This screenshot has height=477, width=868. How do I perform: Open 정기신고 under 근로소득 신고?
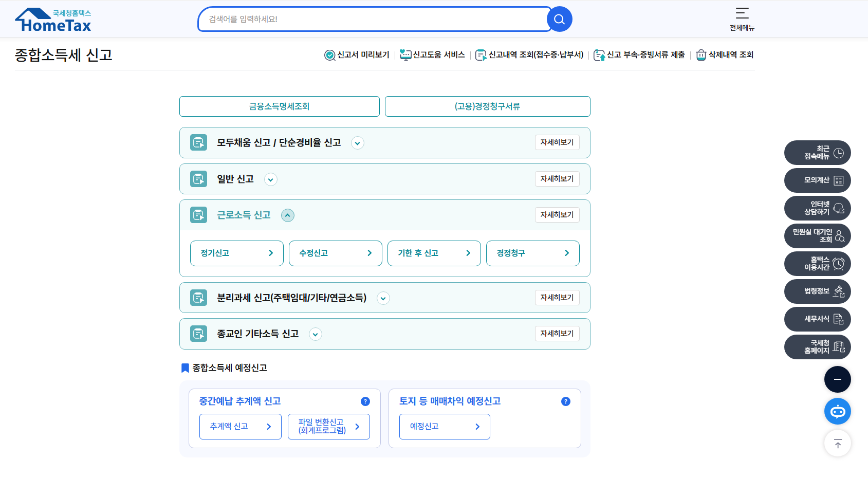click(x=237, y=253)
